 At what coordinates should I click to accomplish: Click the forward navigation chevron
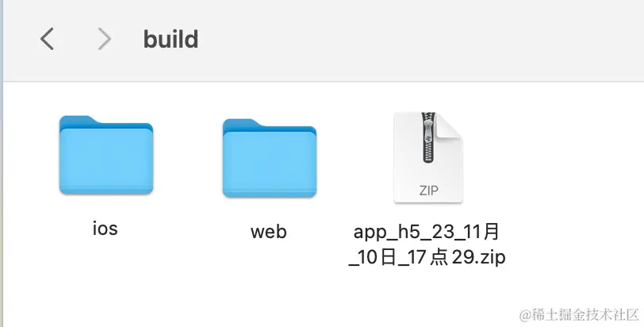coord(104,38)
